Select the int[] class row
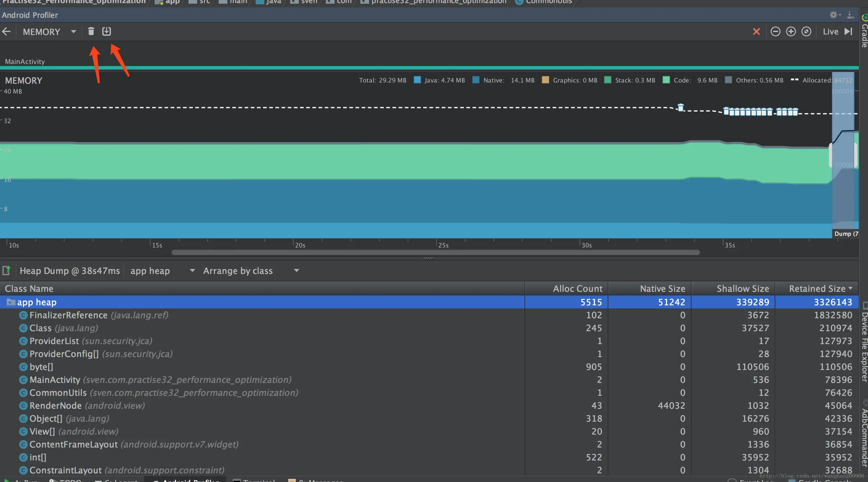Viewport: 868px width, 482px height. pos(429,457)
